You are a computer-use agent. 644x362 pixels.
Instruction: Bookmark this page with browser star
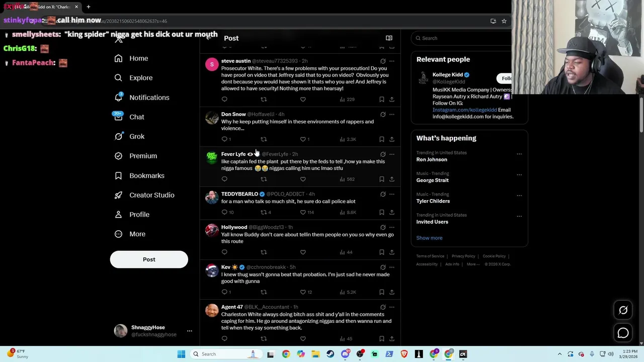coord(504,21)
